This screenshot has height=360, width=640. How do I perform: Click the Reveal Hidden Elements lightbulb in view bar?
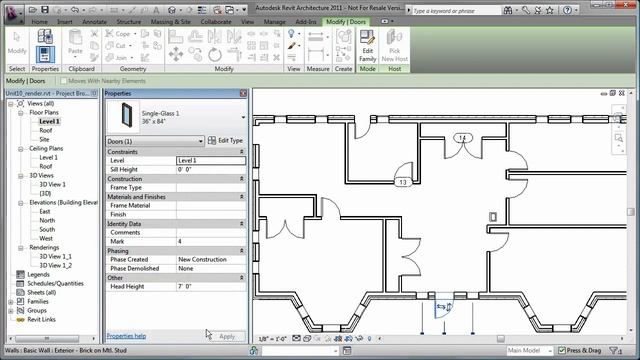coord(369,338)
